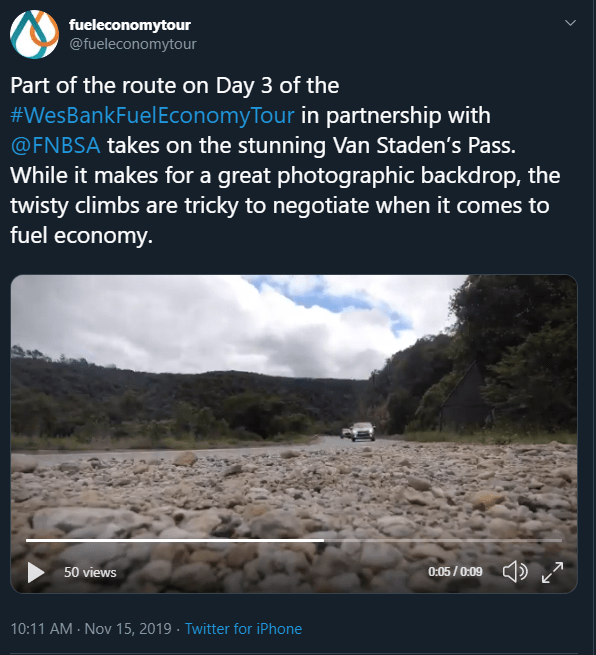The width and height of the screenshot is (596, 655).
Task: Play the video with the play button
Action: click(36, 572)
